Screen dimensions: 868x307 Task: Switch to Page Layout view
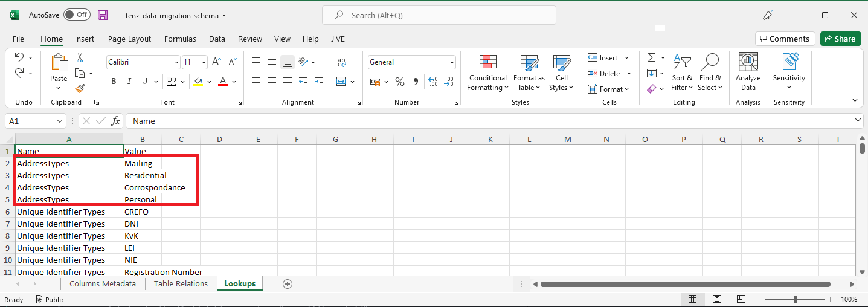(716, 299)
